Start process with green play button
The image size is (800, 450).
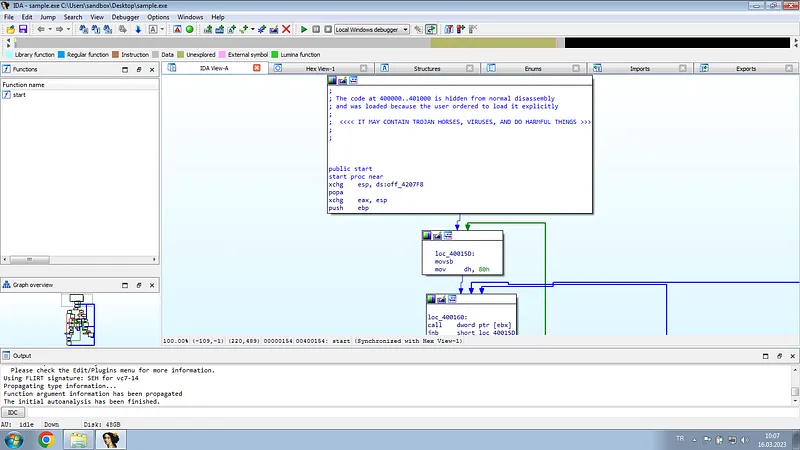[x=304, y=30]
